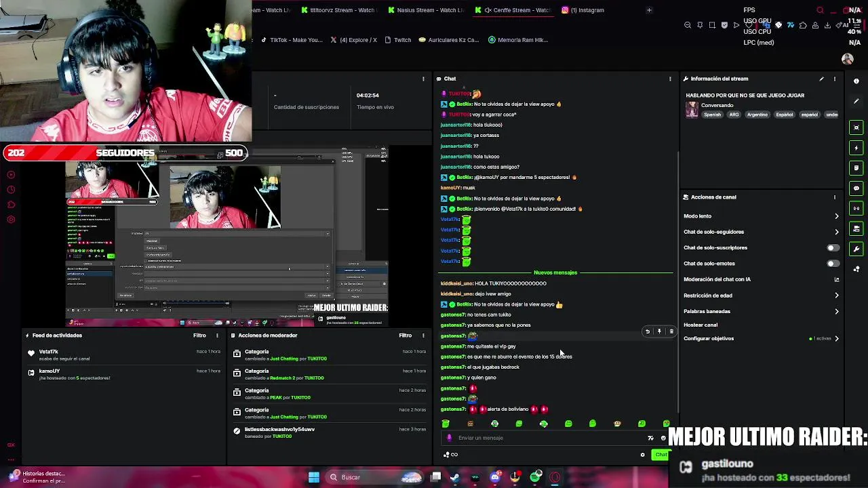Click the wrench icon in right sidebar
Screen dimensions: 868x488
(x=856, y=249)
